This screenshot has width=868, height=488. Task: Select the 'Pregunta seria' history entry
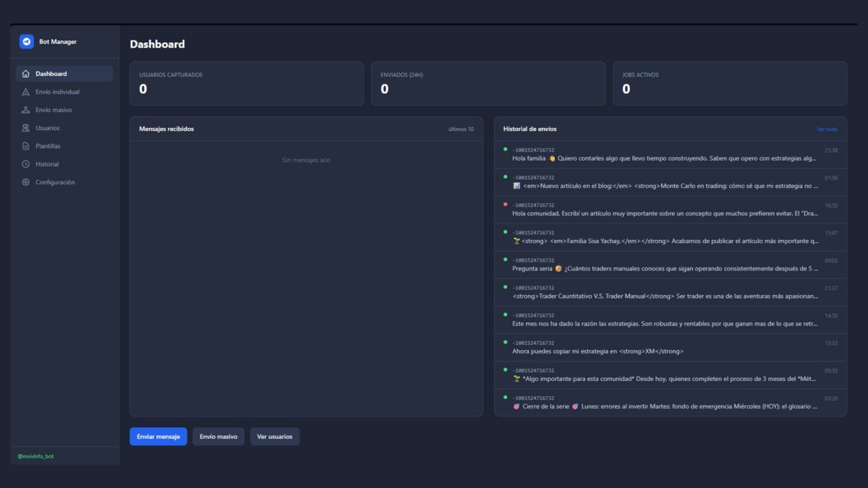(x=671, y=265)
